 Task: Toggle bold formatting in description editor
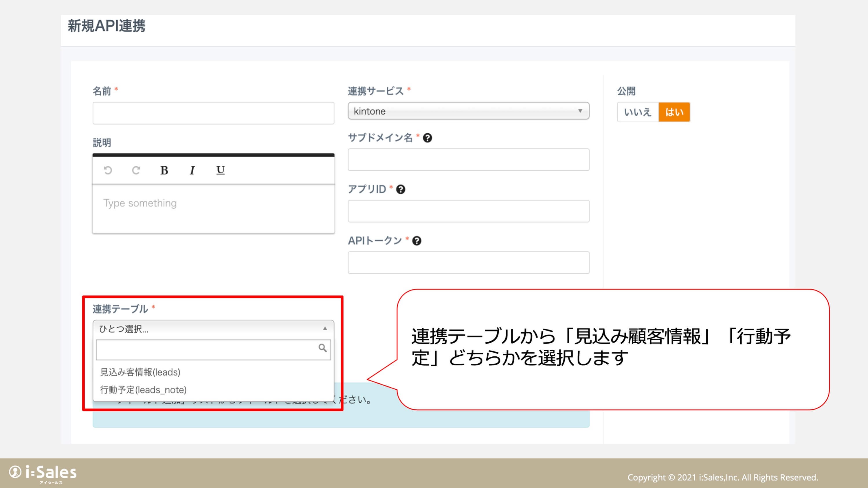tap(164, 170)
